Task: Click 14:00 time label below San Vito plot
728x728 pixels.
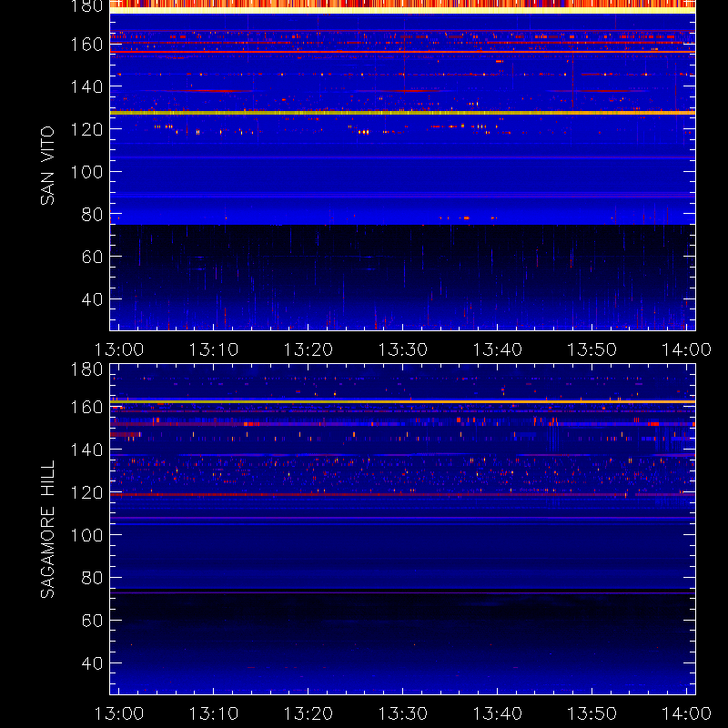Action: click(687, 349)
